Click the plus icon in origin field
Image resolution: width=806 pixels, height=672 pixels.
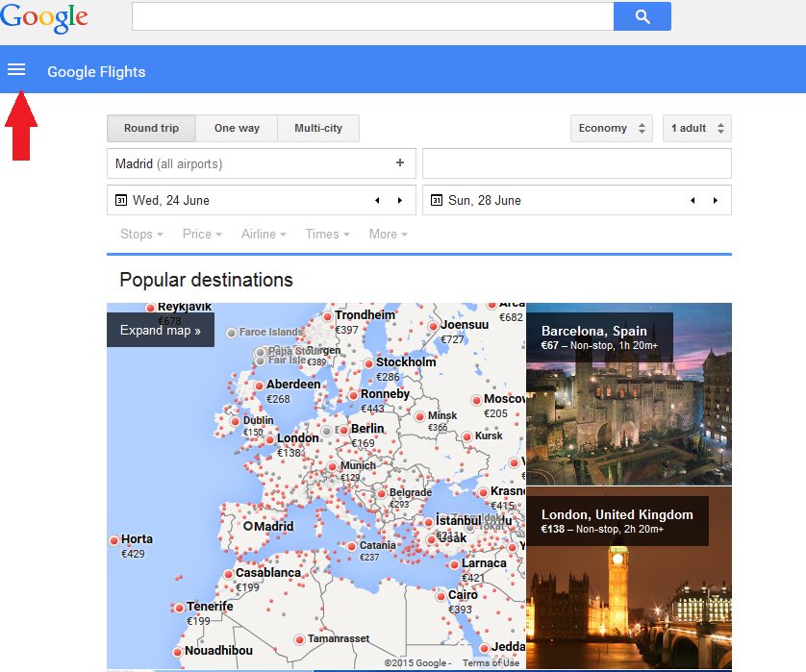point(400,162)
